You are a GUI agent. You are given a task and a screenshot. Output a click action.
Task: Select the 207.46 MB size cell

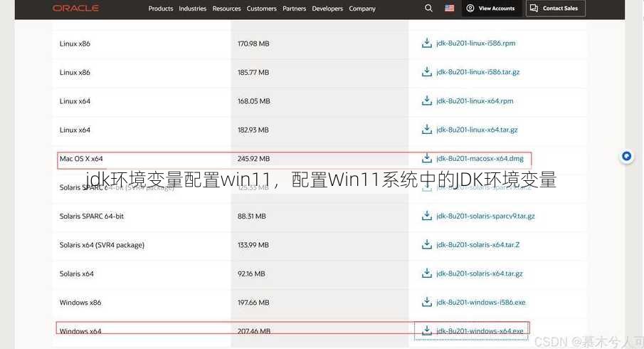pyautogui.click(x=254, y=331)
